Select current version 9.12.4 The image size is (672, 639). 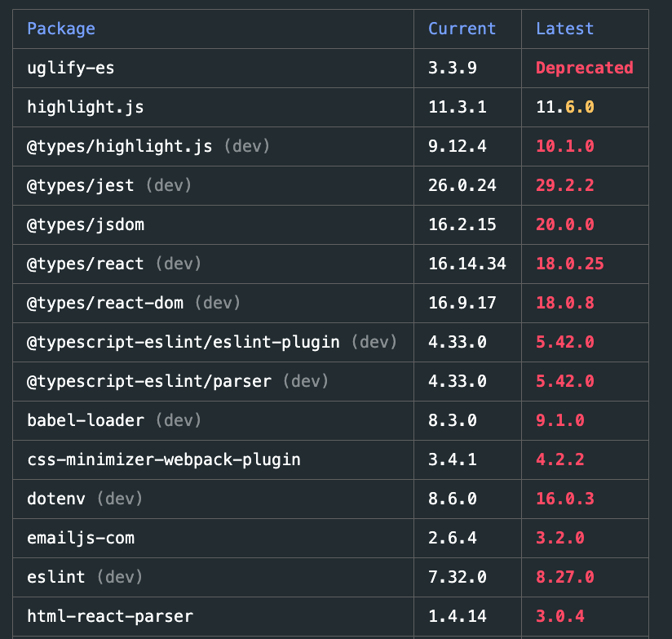pos(458,146)
